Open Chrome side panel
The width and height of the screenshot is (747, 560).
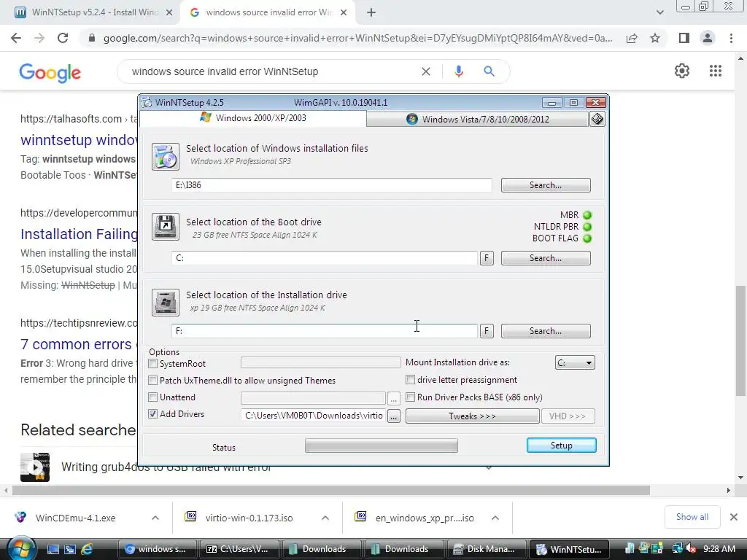pyautogui.click(x=684, y=38)
